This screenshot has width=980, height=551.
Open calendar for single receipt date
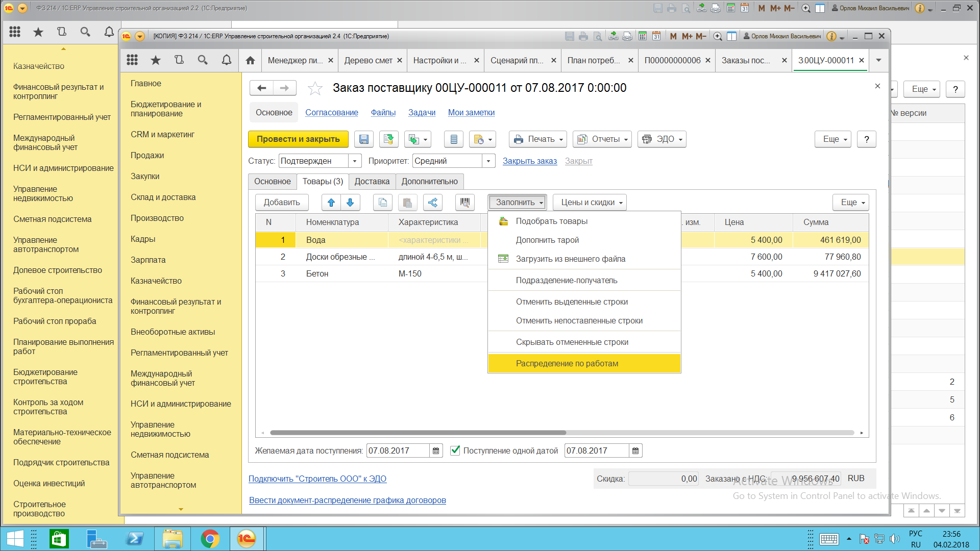(x=635, y=451)
